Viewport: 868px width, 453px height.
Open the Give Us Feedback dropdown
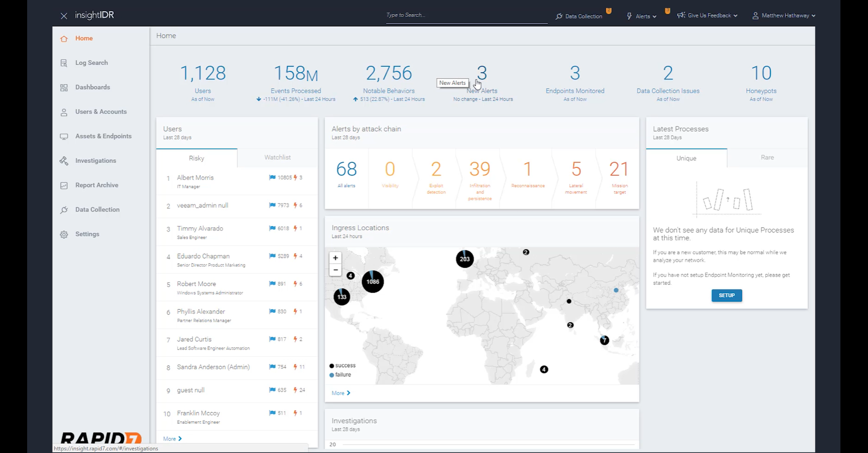coord(708,15)
